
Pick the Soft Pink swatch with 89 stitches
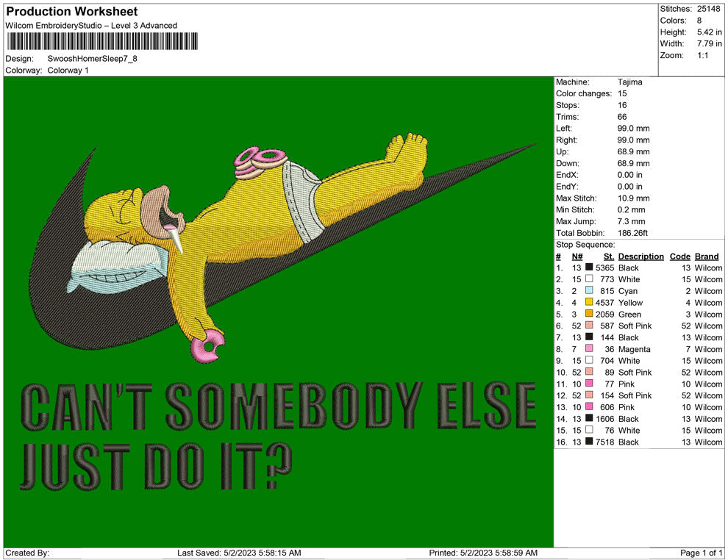[x=589, y=372]
